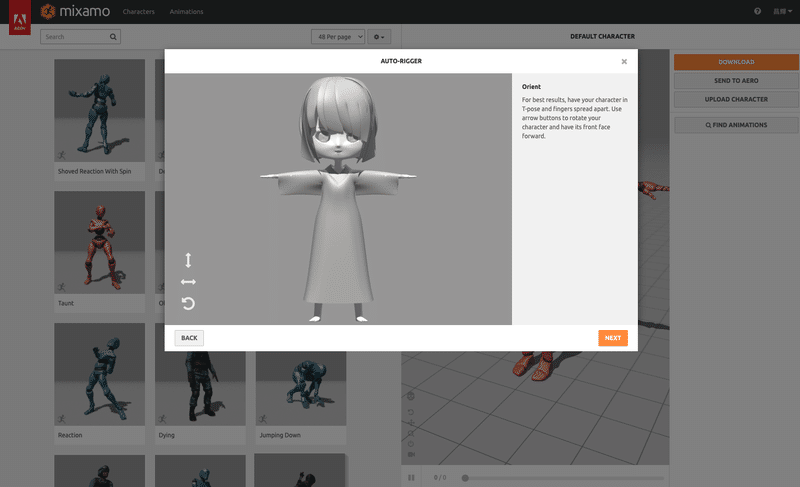The height and width of the screenshot is (487, 800).
Task: Close the Auto-Rigger dialog
Action: (624, 61)
